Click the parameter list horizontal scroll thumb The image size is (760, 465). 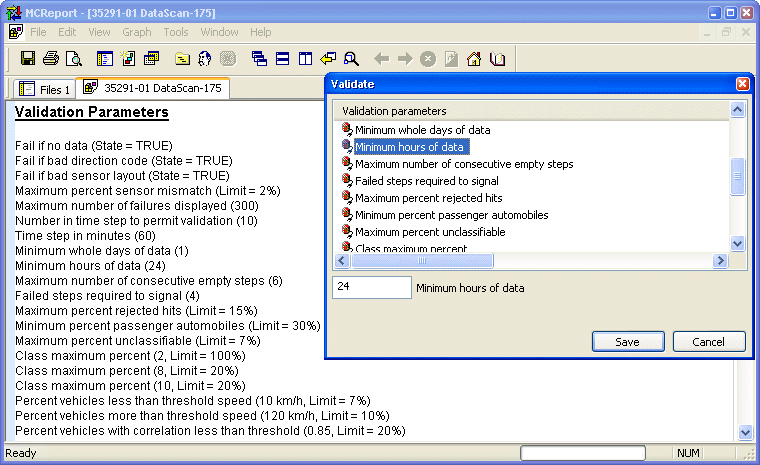pos(422,260)
